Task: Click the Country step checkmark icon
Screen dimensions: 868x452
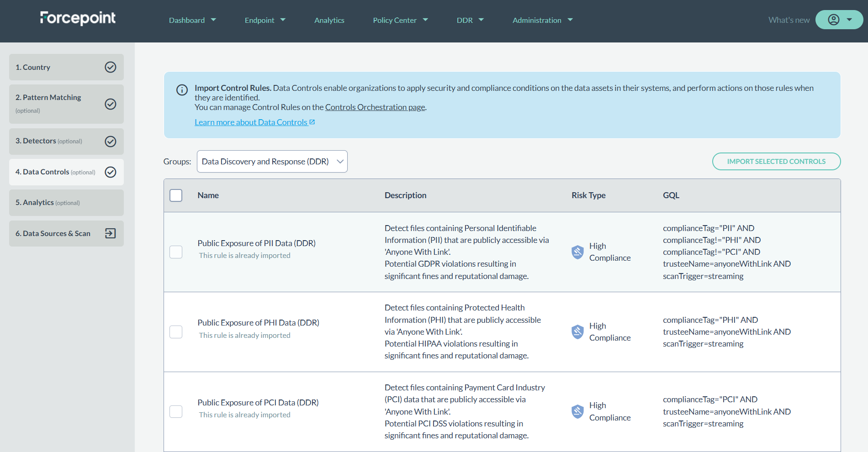Action: click(111, 67)
